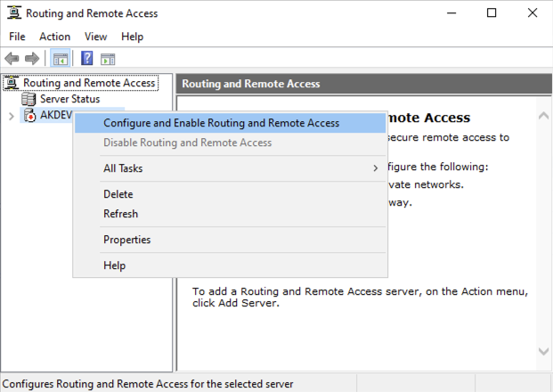
Task: Select the Server Status database icon
Action: (x=28, y=99)
